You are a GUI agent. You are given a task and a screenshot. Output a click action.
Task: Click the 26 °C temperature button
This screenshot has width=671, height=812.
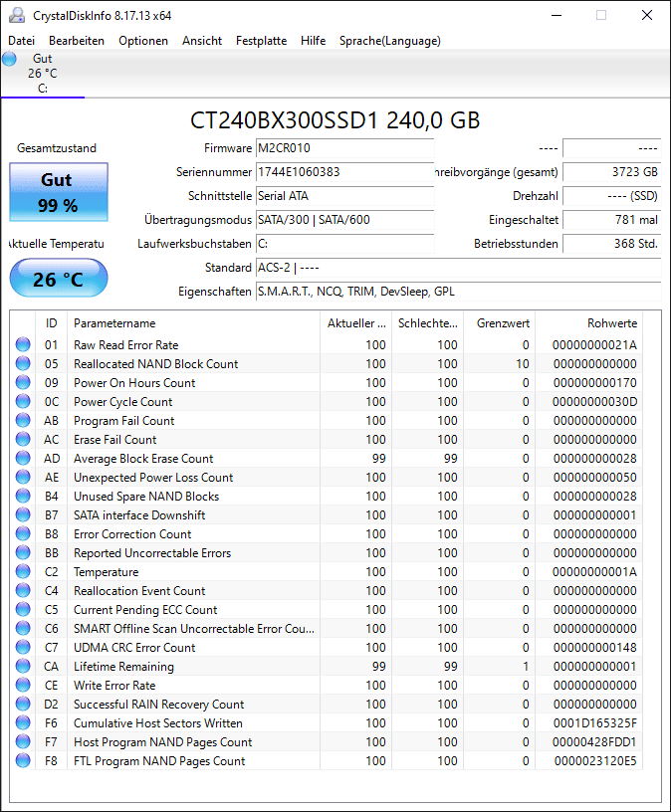pos(59,279)
